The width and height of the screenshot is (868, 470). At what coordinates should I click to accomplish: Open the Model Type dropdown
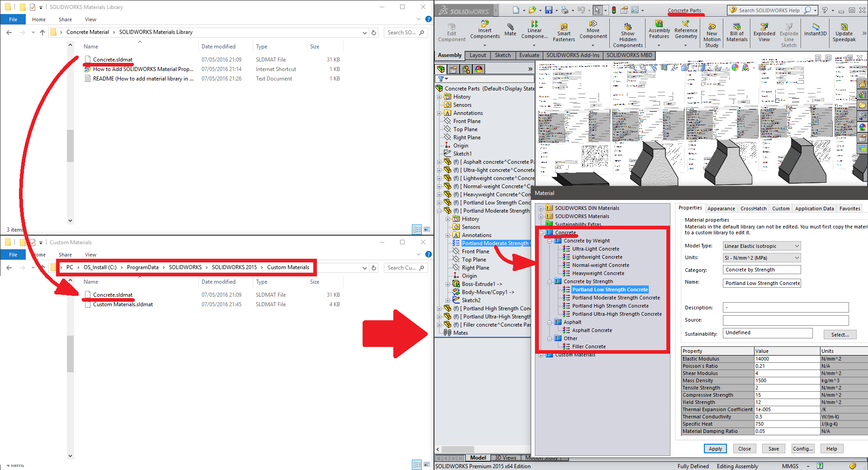click(x=762, y=246)
